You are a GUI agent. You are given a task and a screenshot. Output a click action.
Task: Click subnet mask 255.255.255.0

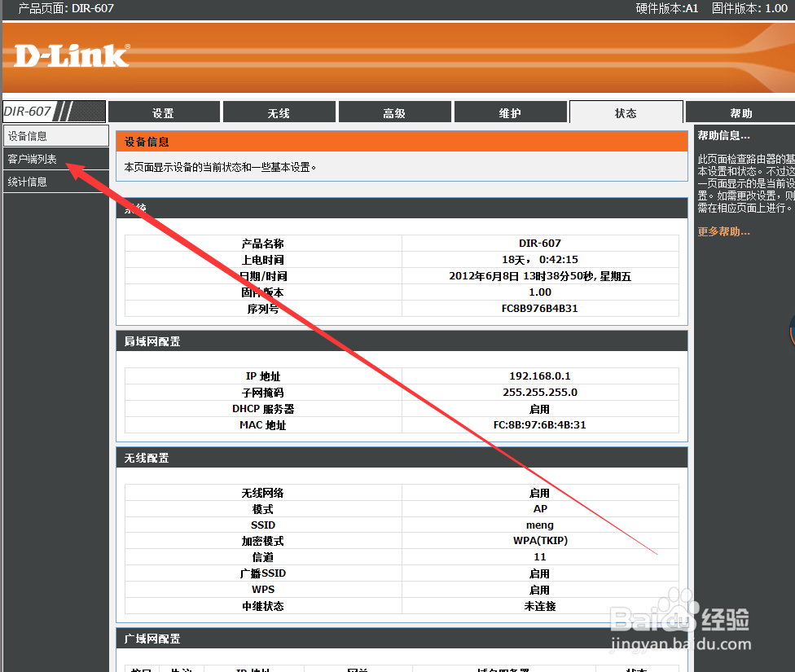coord(540,392)
